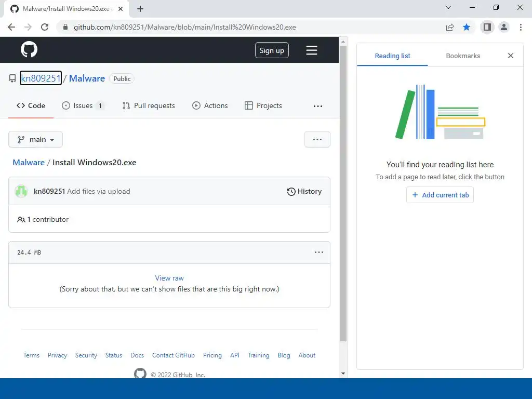Open the file options ellipsis button beside branch

click(x=317, y=139)
